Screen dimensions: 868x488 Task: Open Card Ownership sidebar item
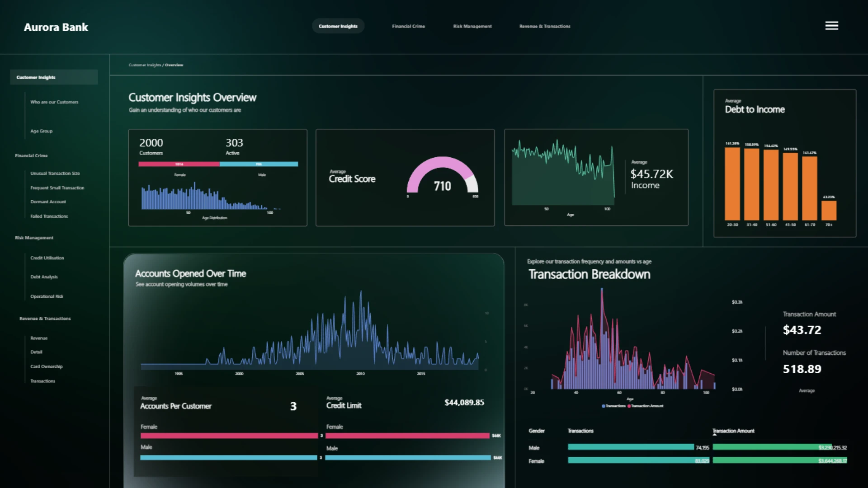tap(47, 366)
